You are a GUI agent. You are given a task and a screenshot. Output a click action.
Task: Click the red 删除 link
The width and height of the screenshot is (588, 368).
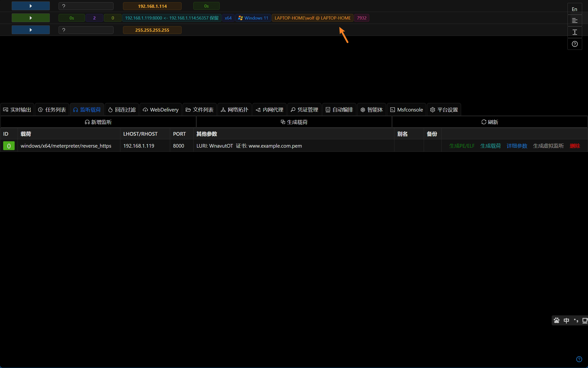575,146
